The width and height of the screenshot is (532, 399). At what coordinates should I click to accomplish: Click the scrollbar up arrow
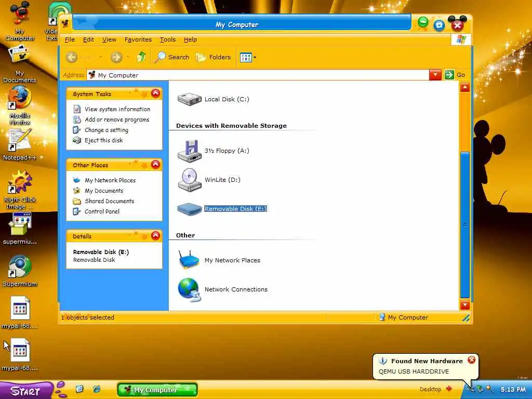pos(465,87)
